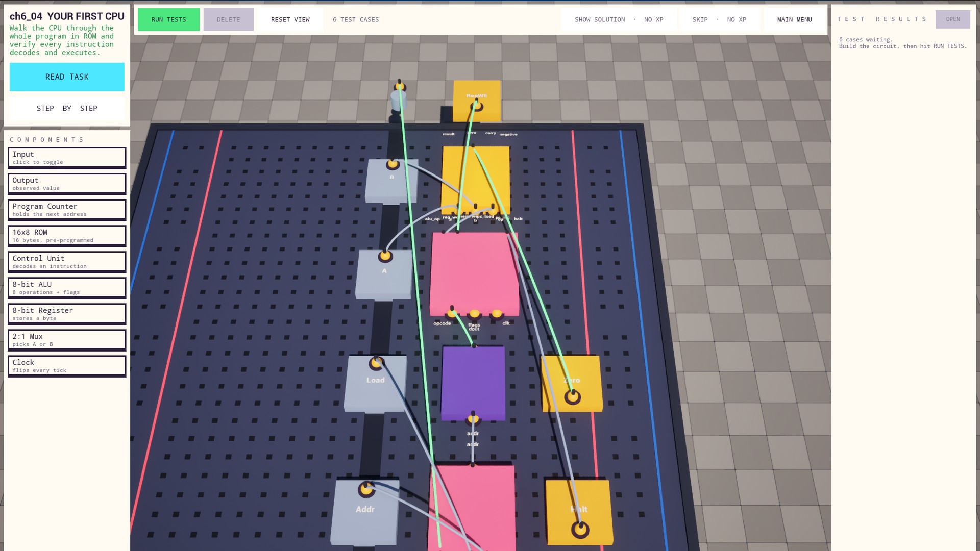
Task: Open the test results panel
Action: click(952, 19)
